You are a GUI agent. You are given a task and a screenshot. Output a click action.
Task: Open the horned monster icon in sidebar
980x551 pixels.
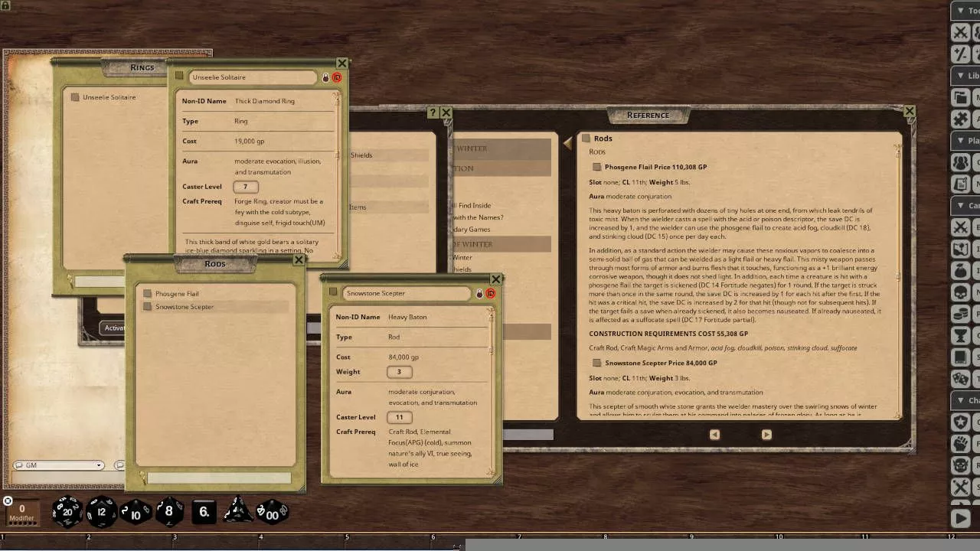[960, 465]
